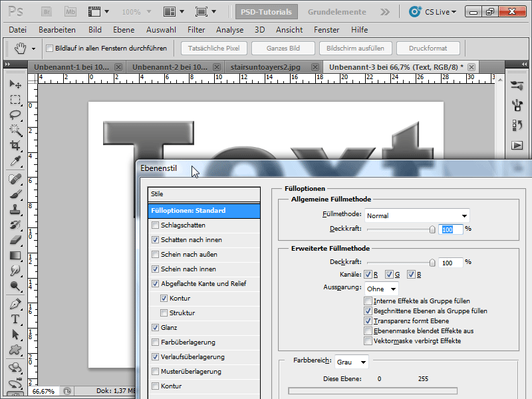Enable the Schein nach außen checkbox

(x=156, y=254)
